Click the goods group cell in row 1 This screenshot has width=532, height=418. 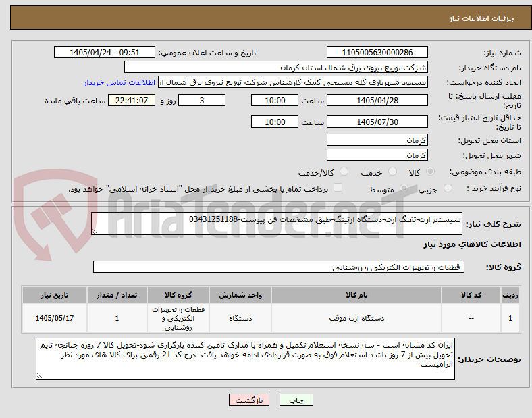(178, 318)
